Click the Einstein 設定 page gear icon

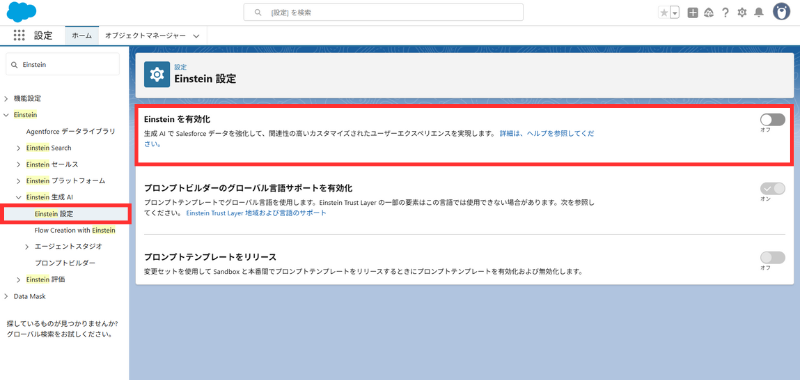[157, 74]
